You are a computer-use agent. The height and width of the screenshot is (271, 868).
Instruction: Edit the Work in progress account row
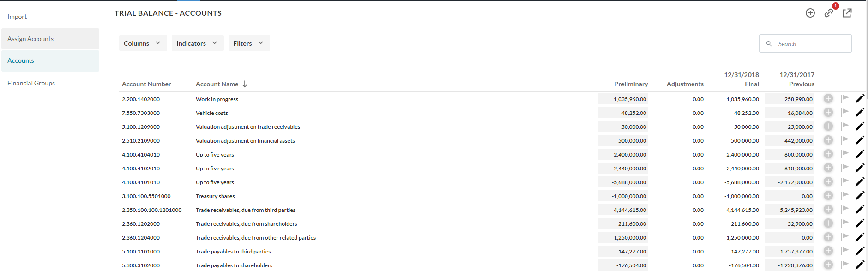coord(860,99)
